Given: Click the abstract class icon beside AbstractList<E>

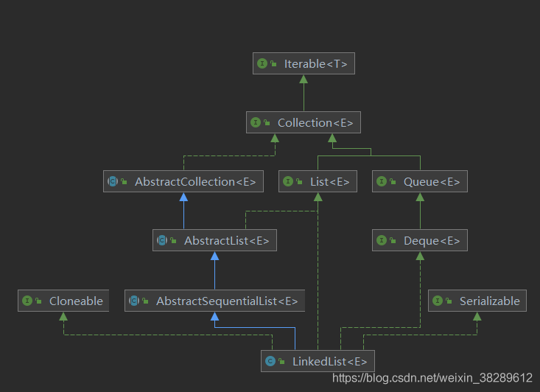Looking at the screenshot, I should click(x=162, y=240).
